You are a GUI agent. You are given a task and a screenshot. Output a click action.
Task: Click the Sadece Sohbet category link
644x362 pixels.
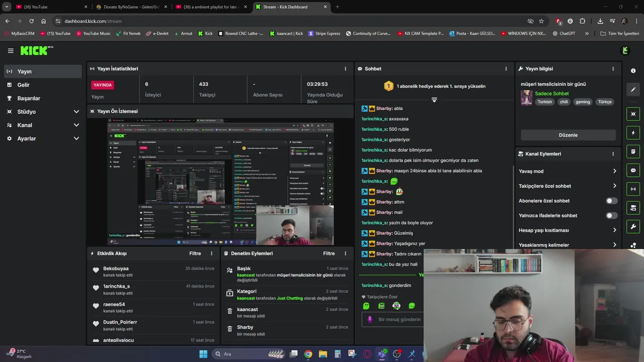pyautogui.click(x=551, y=94)
